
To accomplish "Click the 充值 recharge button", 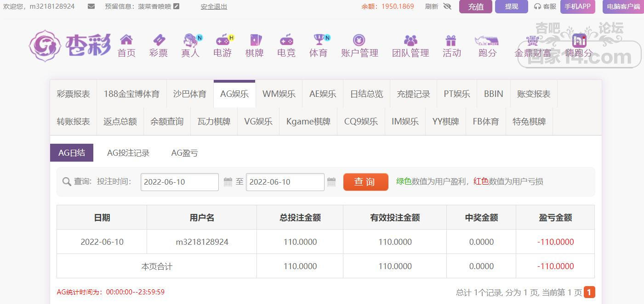I will point(475,6).
